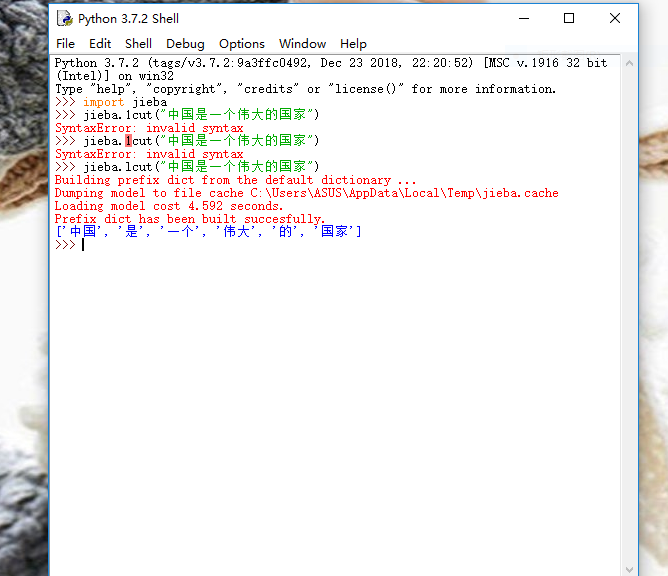Open the Edit menu
The height and width of the screenshot is (576, 668).
[100, 43]
